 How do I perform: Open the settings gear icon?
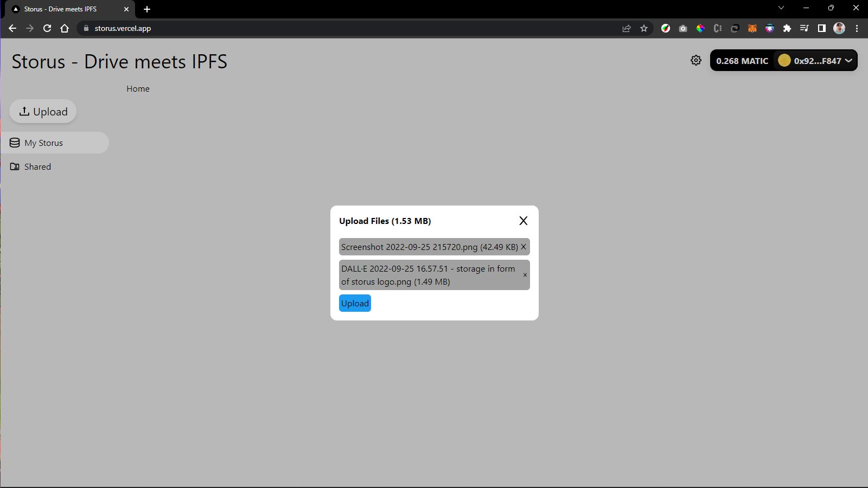[696, 60]
